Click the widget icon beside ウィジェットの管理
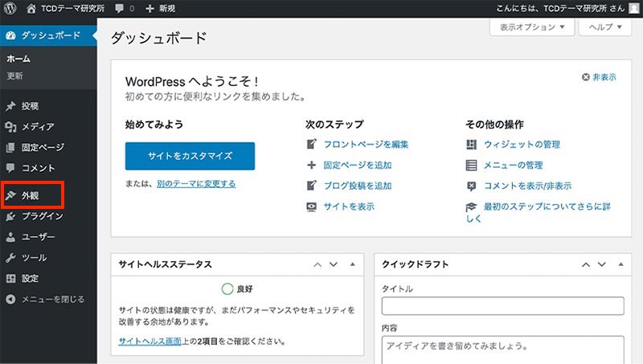The image size is (643, 364). pyautogui.click(x=472, y=145)
